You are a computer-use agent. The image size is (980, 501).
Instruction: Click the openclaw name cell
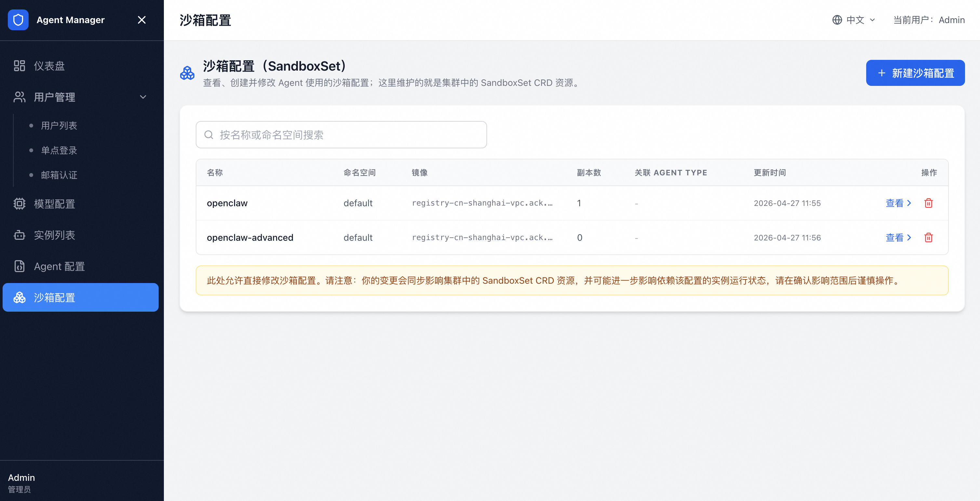(227, 203)
